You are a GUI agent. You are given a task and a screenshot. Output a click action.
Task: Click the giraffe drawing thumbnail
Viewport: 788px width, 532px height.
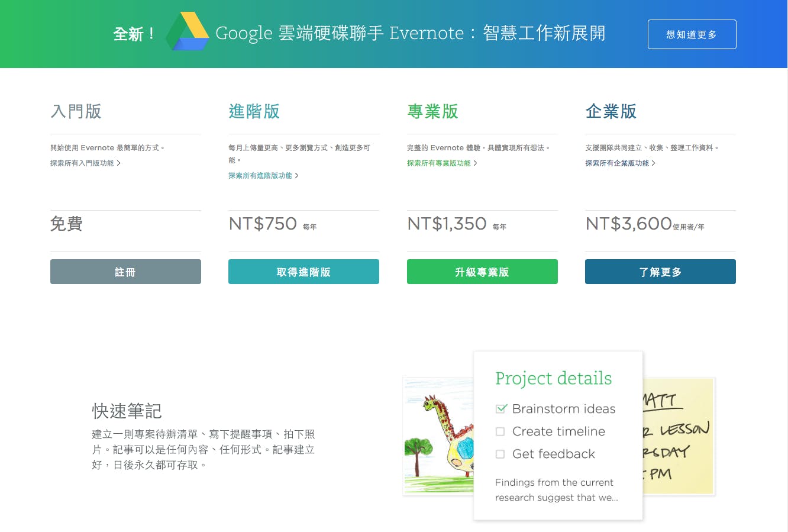(x=438, y=436)
